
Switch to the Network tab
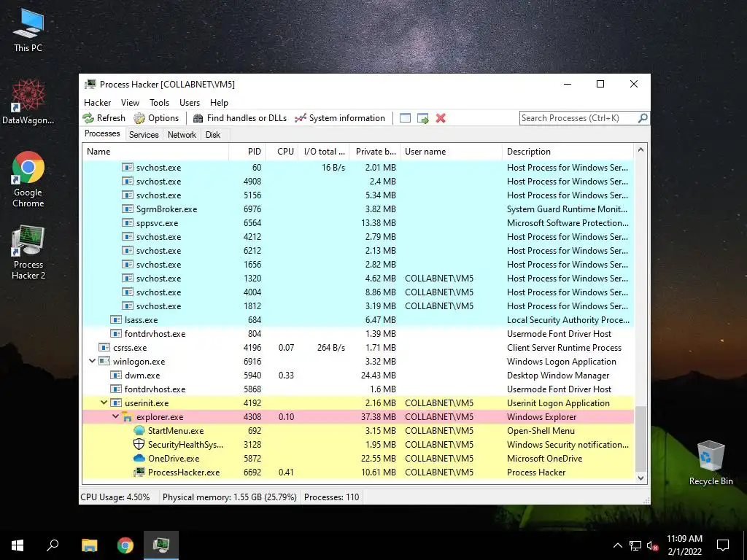pos(182,135)
